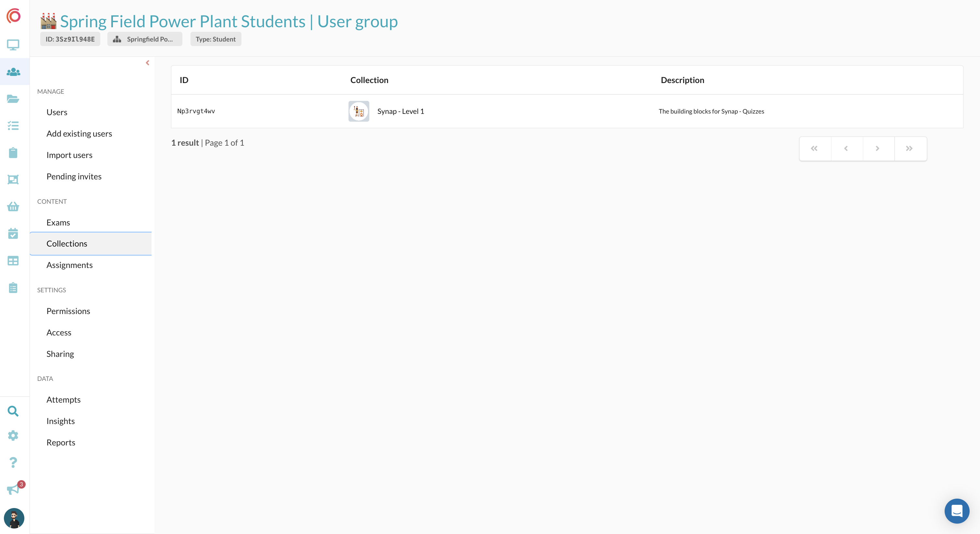Click the user groups people icon
This screenshot has width=980, height=534.
(13, 72)
